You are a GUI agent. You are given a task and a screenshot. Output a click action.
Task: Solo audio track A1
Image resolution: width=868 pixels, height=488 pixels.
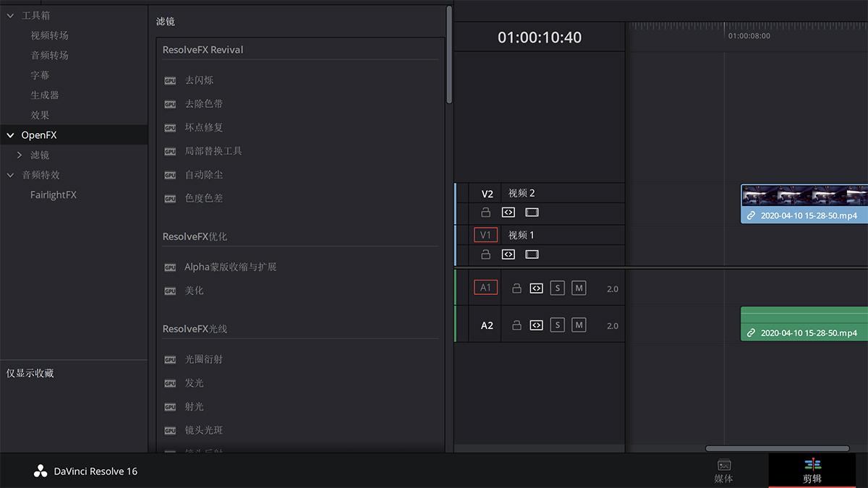(557, 288)
